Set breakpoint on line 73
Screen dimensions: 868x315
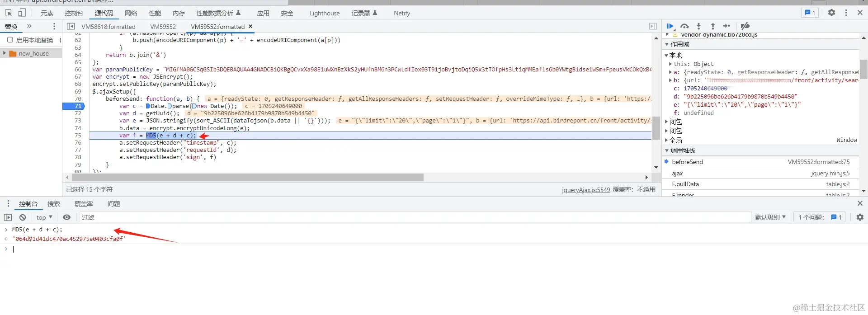(78, 121)
